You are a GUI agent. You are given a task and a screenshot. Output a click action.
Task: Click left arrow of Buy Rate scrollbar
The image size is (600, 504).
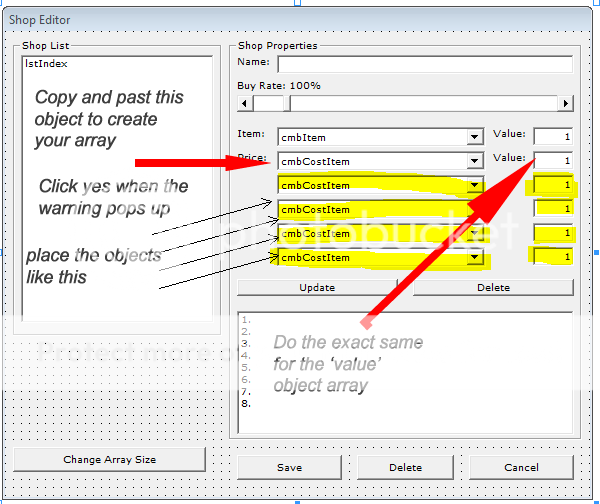point(244,103)
